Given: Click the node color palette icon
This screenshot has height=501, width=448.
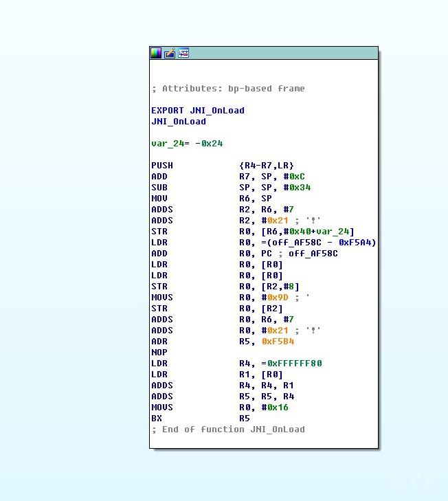Looking at the screenshot, I should coord(156,53).
